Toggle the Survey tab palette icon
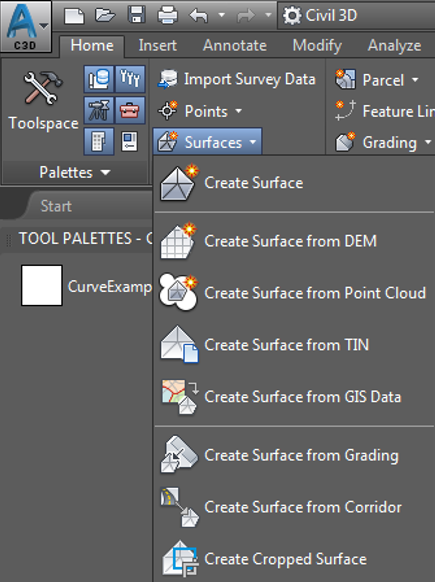Viewport: 435px width, 582px height. click(x=99, y=110)
